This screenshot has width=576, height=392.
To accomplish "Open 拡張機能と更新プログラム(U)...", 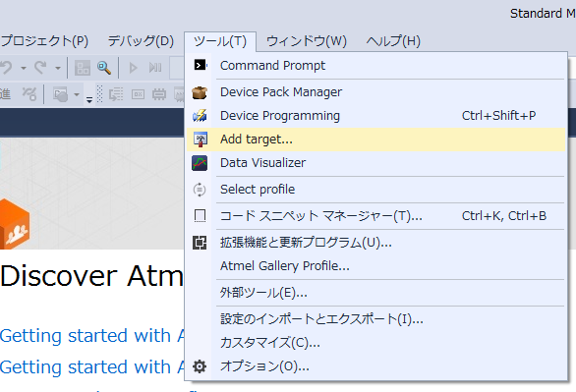I will 375,243.
